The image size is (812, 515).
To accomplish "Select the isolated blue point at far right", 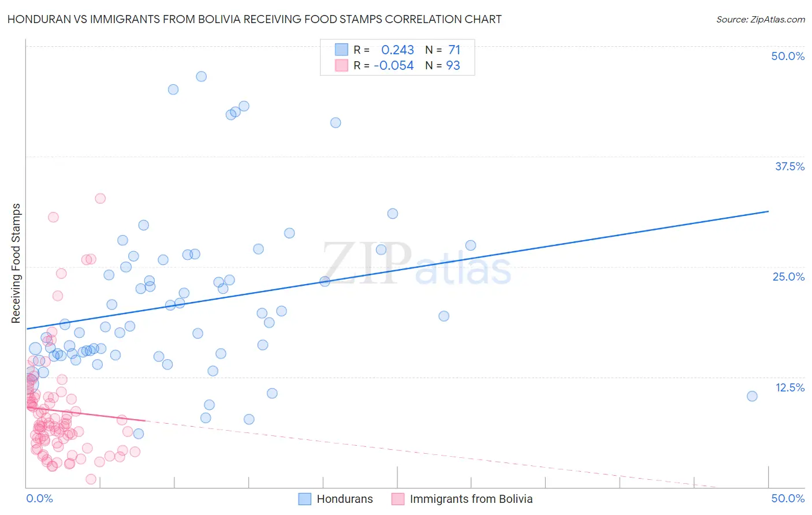I will tap(752, 396).
